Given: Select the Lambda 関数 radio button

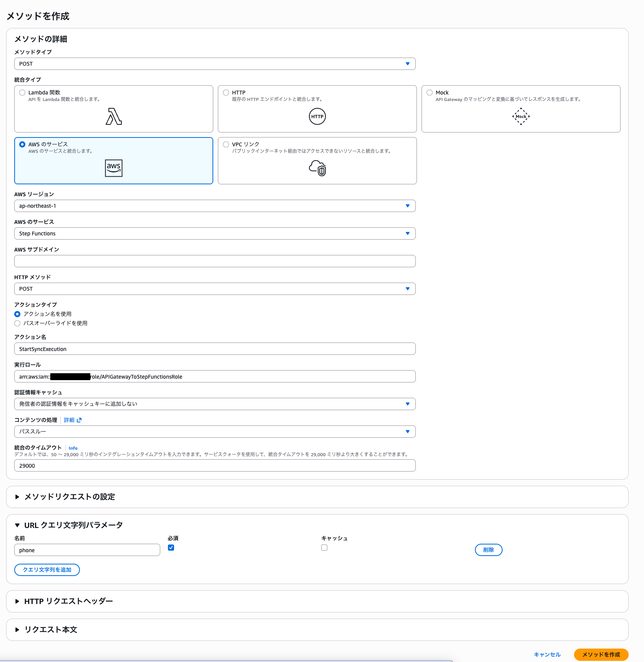Looking at the screenshot, I should pos(22,93).
